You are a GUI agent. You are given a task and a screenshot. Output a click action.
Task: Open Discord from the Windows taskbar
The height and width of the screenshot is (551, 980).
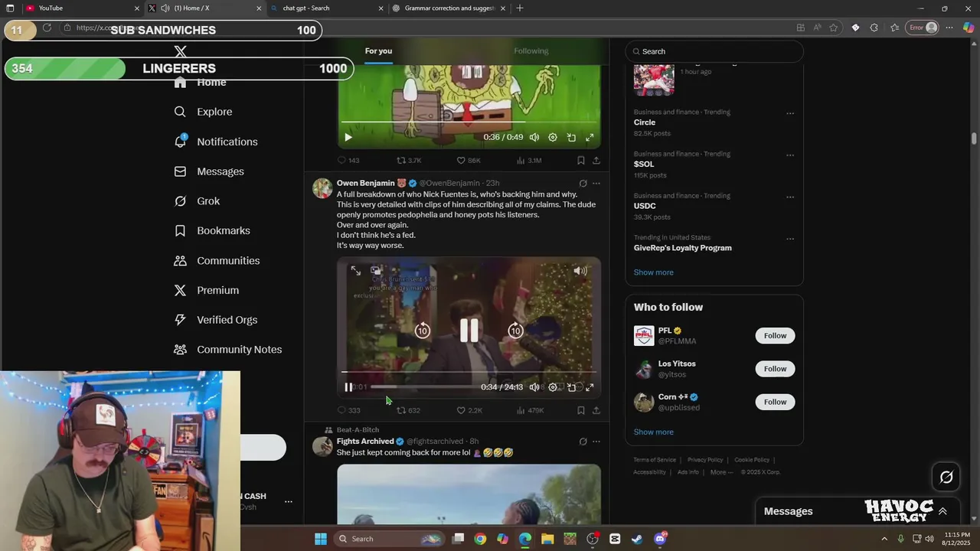[x=660, y=539]
